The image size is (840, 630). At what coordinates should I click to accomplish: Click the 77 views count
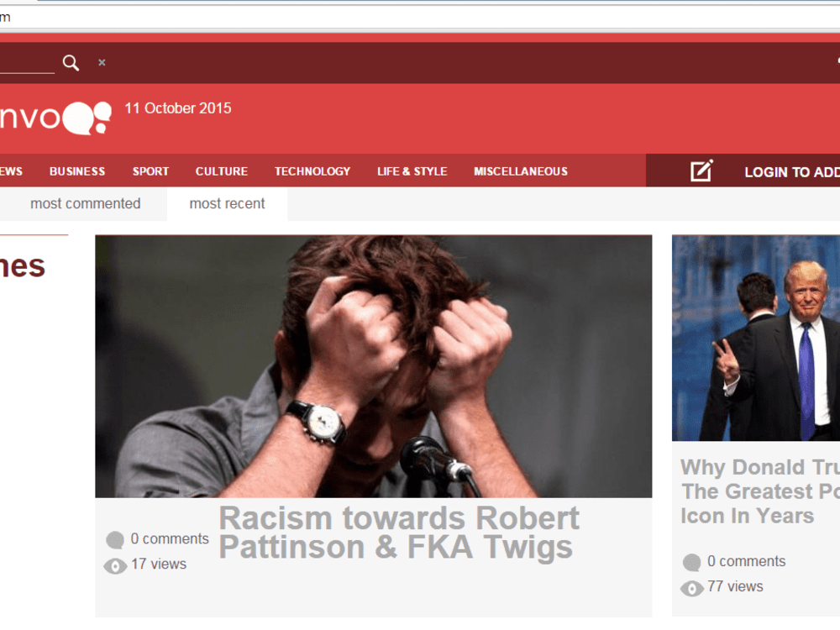(735, 586)
